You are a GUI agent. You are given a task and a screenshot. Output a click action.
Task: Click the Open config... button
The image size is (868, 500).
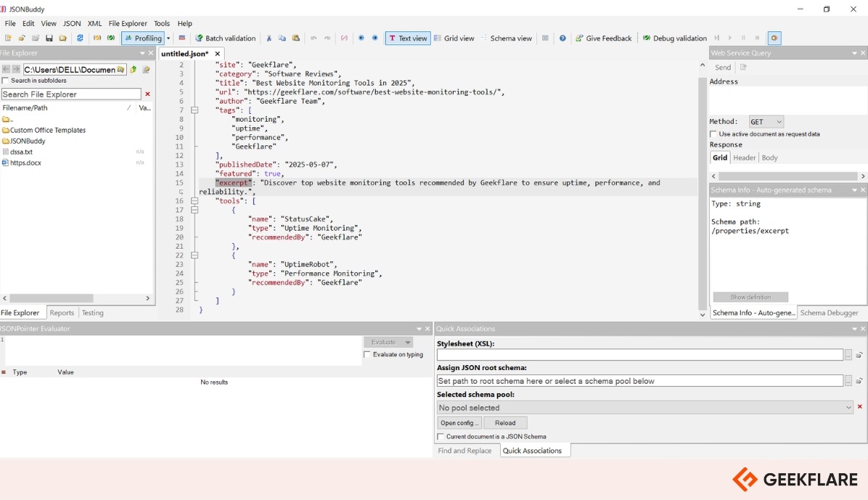(x=459, y=423)
